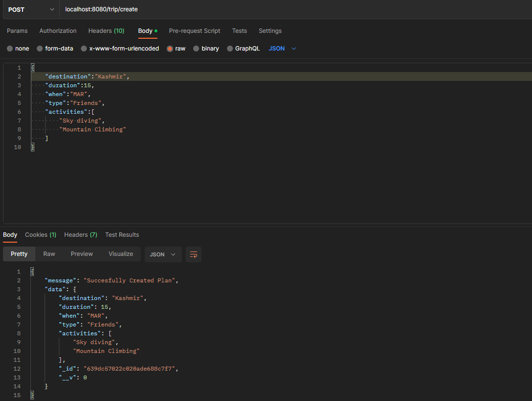532x401 pixels.
Task: Switch to the Raw response view
Action: click(x=49, y=254)
